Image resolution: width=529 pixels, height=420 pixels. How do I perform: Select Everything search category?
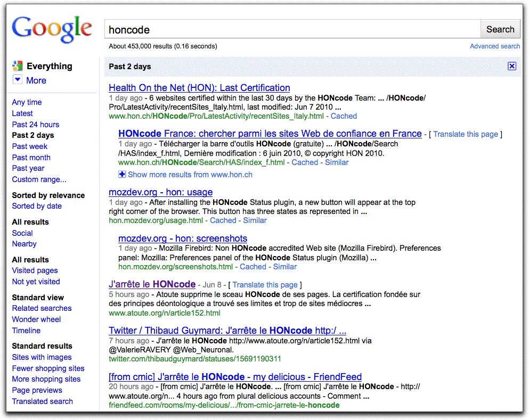pyautogui.click(x=49, y=66)
